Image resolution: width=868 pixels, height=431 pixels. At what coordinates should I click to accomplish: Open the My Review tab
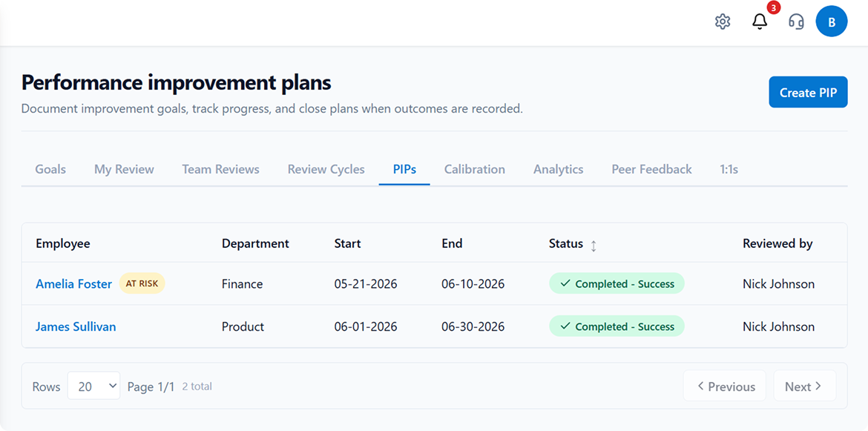pos(124,169)
